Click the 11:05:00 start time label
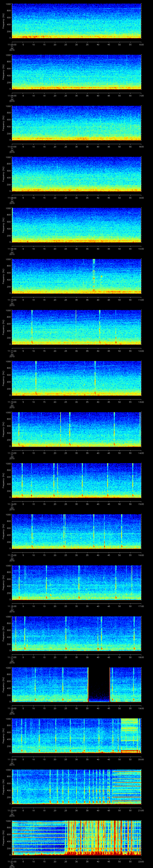The width and height of the screenshot is (153, 868). tap(12, 44)
